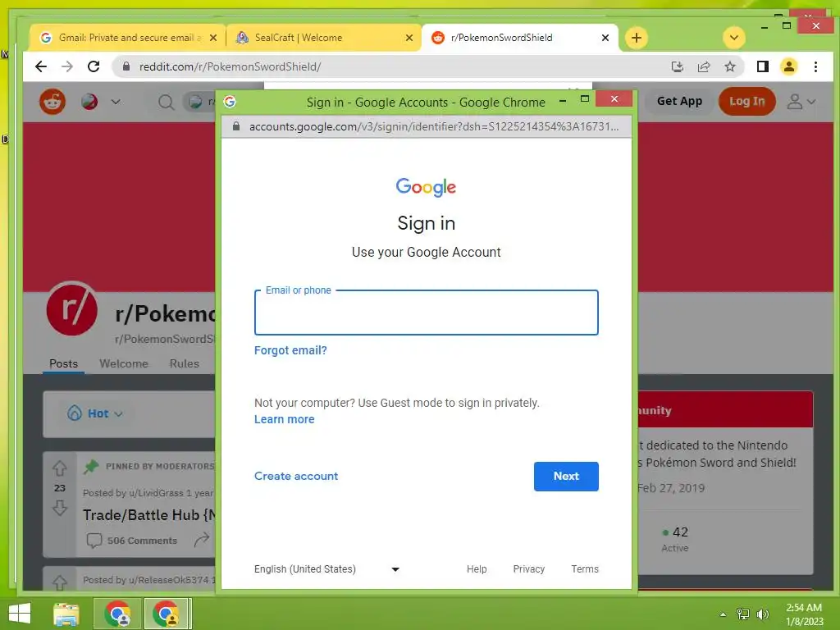Click the Reddit search magnifier icon
This screenshot has width=840, height=630.
(166, 102)
